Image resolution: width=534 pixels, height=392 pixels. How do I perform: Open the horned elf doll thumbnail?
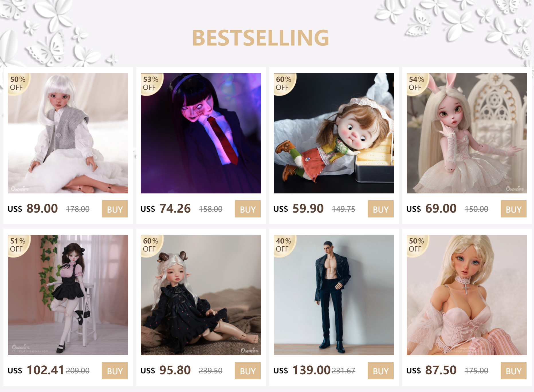201,295
